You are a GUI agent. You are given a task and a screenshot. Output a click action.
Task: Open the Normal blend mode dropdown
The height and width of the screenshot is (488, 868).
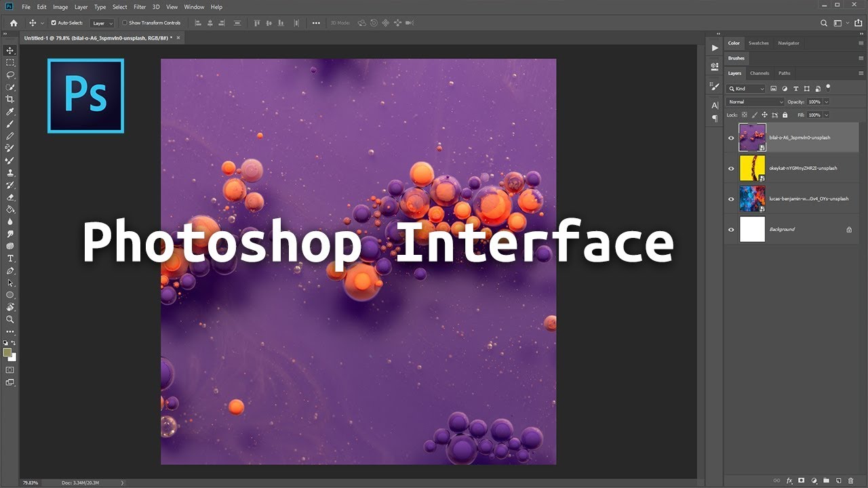pos(755,102)
